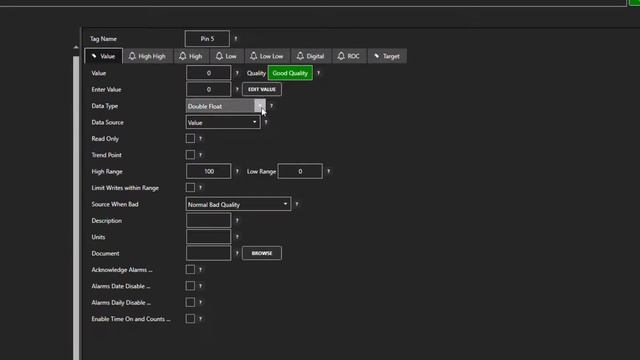Focus the Description text field
The width and height of the screenshot is (640, 360).
(209, 220)
